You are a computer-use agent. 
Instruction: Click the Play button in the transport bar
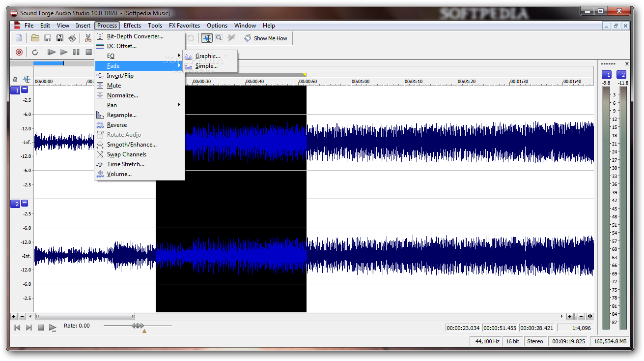pos(64,52)
